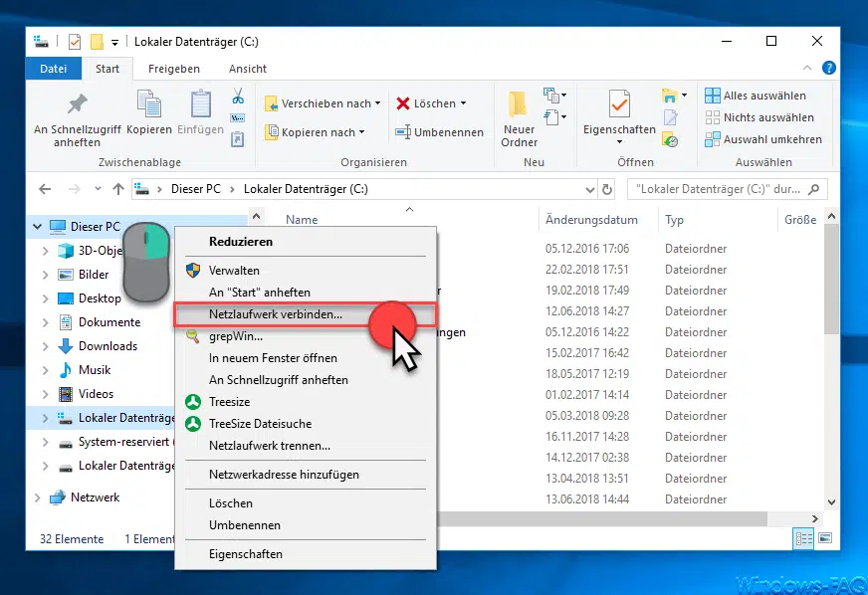This screenshot has width=868, height=595.
Task: Go up one folder level arrow
Action: [118, 189]
